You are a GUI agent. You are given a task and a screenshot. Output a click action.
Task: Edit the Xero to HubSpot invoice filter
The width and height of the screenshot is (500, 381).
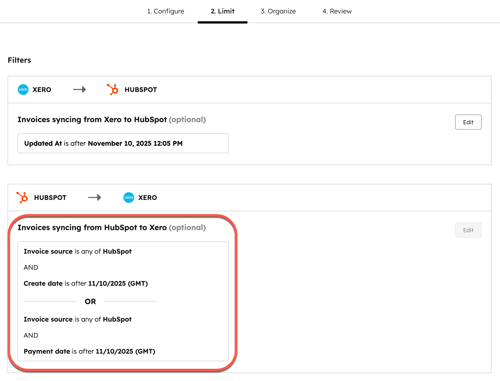pos(468,122)
